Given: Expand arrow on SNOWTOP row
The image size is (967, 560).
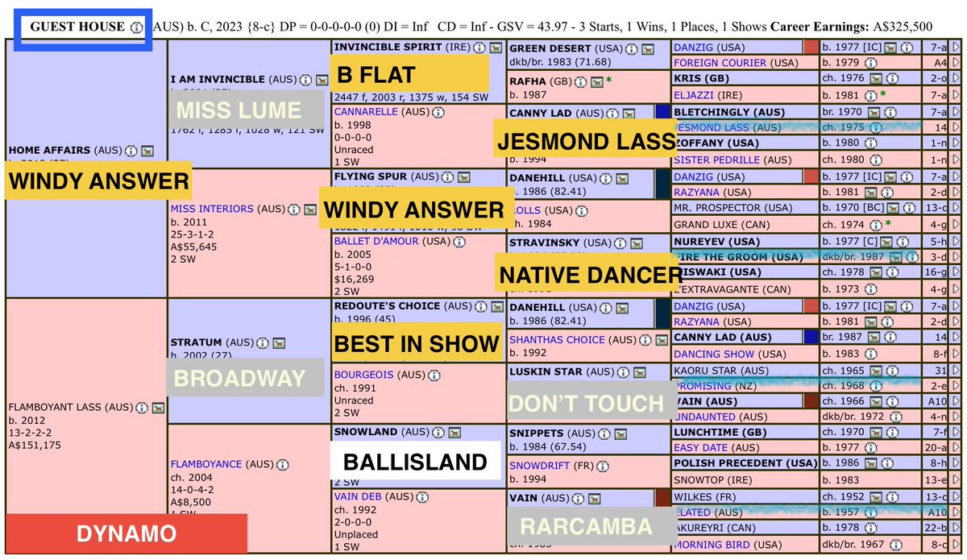Looking at the screenshot, I should click(955, 480).
